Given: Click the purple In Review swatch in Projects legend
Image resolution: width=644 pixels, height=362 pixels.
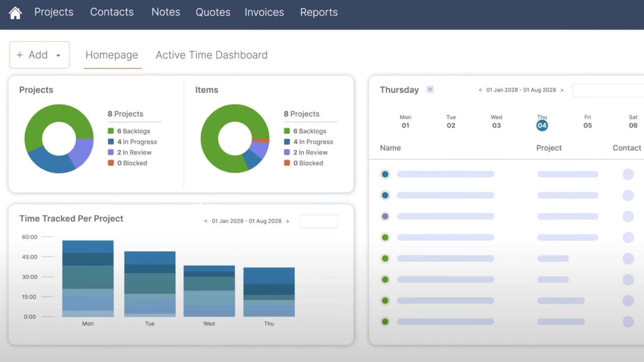Looking at the screenshot, I should coord(111,152).
